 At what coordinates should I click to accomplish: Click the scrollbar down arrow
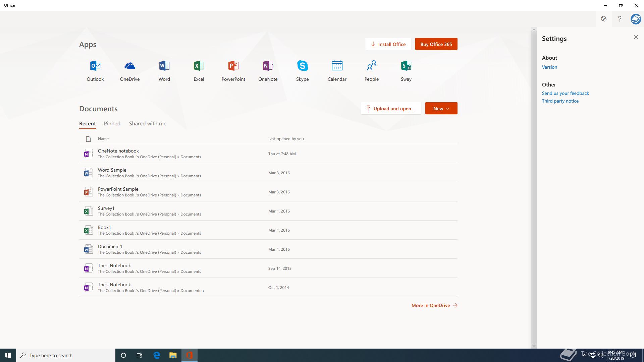tap(534, 346)
